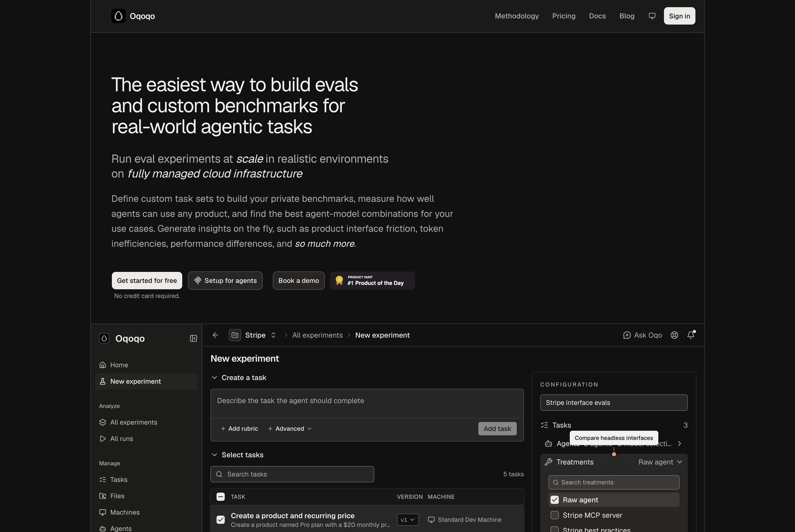Screen dimensions: 795x532
Task: Open the Pricing nav item
Action: (564, 16)
